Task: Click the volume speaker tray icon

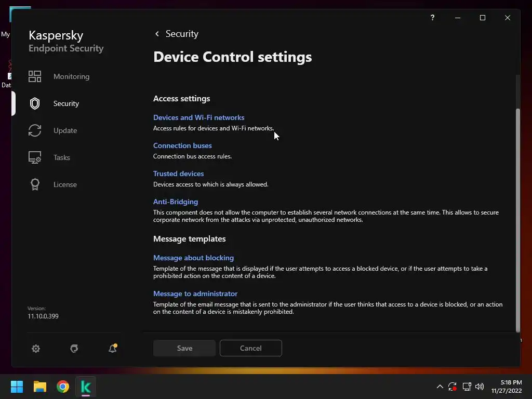Action: 480,387
